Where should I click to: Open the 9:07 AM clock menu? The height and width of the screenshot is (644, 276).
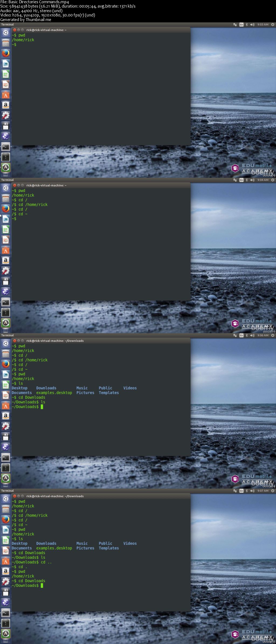263,491
